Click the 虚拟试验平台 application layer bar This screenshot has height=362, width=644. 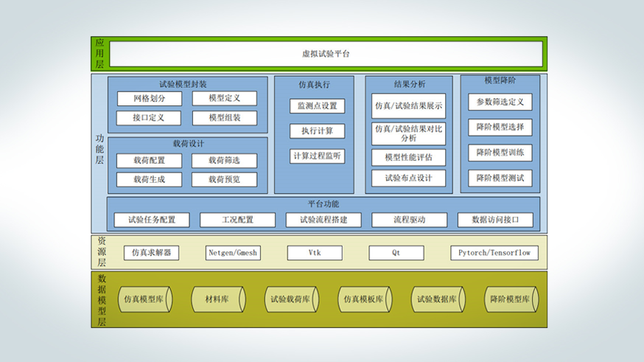coord(326,55)
